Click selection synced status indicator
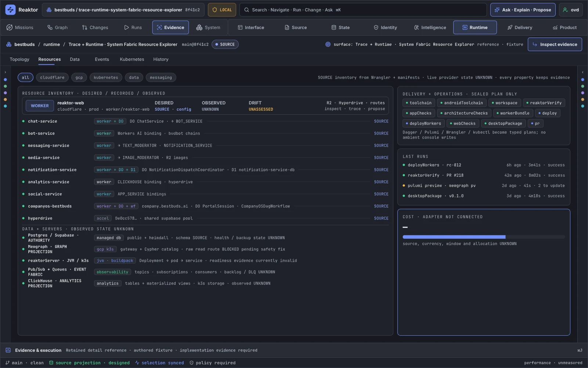This screenshot has width=588, height=368. coord(159,363)
